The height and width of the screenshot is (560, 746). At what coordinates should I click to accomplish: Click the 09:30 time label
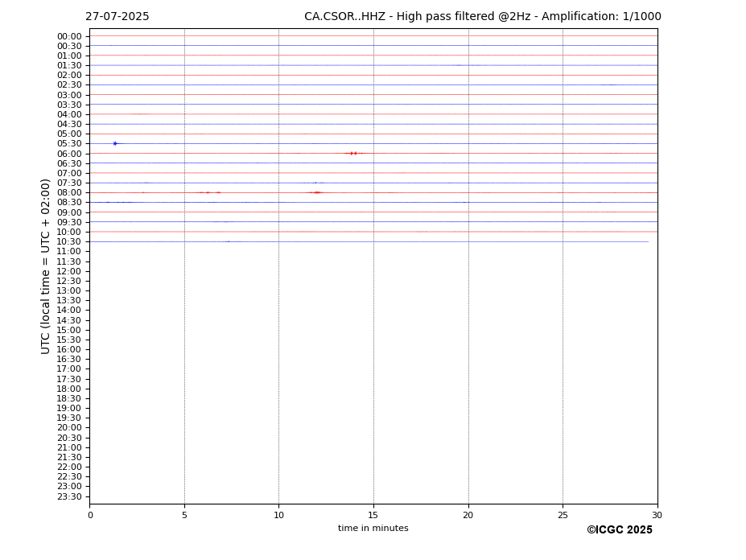click(69, 222)
